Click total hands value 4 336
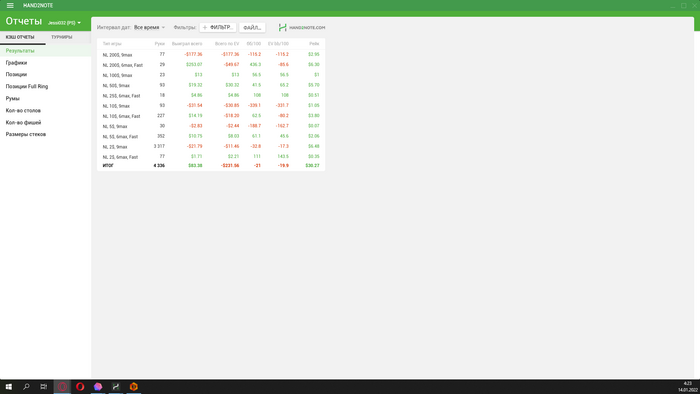Image resolution: width=700 pixels, height=394 pixels. [x=159, y=166]
